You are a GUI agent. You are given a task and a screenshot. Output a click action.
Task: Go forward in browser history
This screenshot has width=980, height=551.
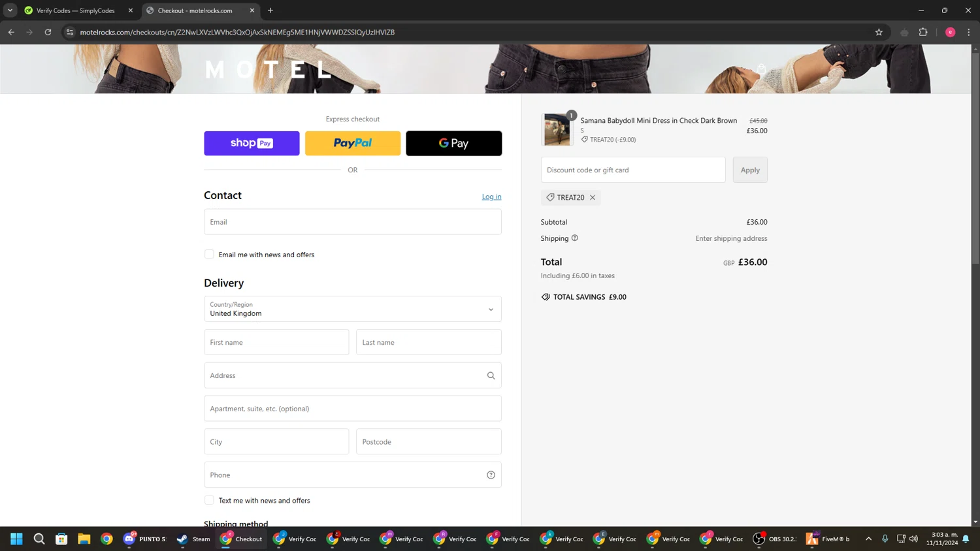click(x=29, y=32)
